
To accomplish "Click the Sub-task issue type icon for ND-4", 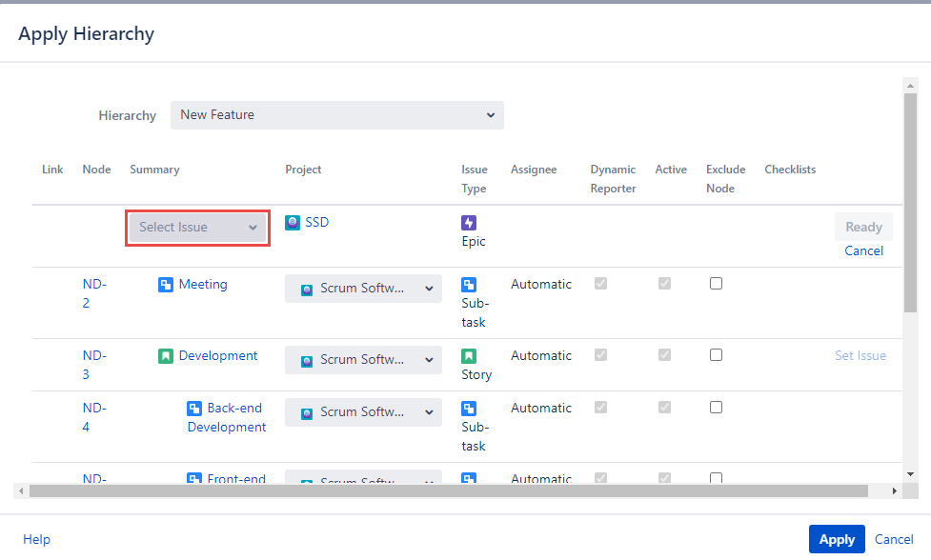I will click(469, 409).
